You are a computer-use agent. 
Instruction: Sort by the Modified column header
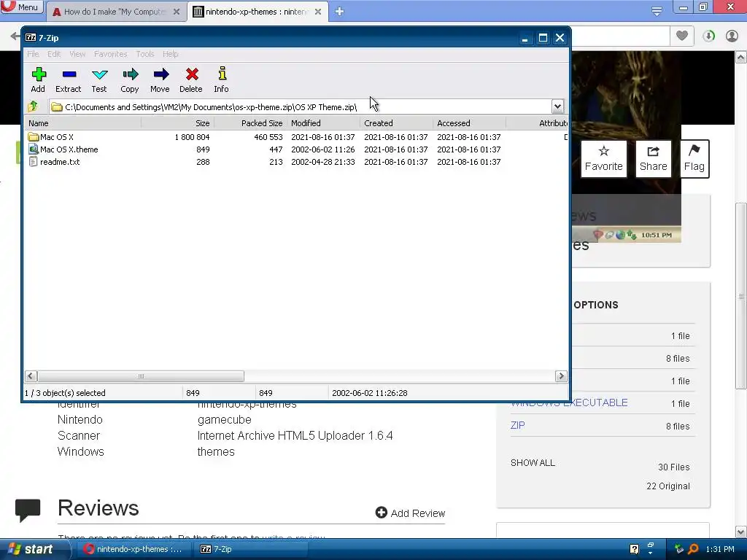[x=323, y=122]
